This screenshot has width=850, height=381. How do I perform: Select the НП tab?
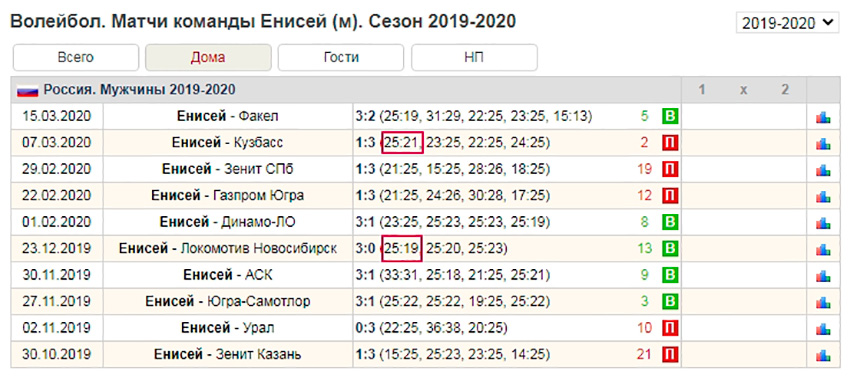(x=474, y=57)
